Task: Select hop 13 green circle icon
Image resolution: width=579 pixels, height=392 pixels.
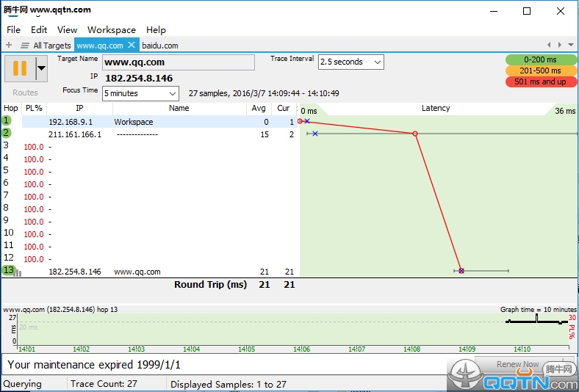Action: (9, 270)
